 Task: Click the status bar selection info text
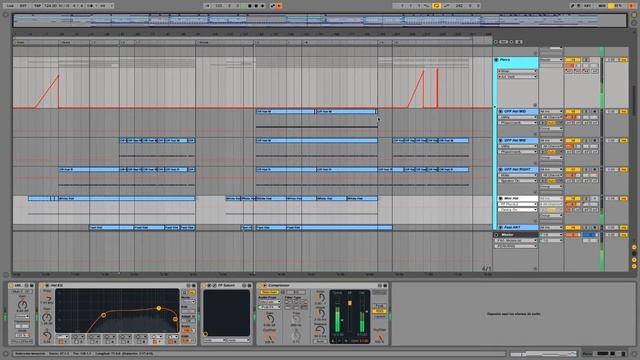click(84, 353)
